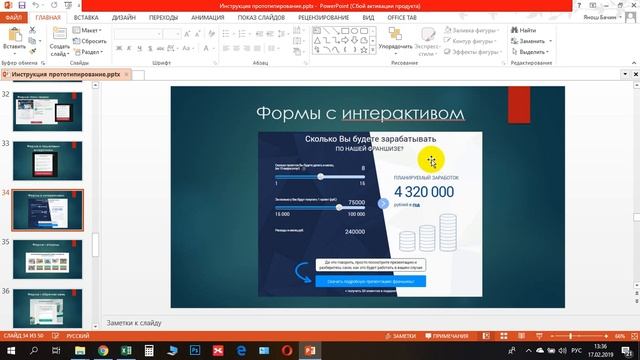Center text in paragraph group
Screen dimensions: 640x360
coord(236,48)
